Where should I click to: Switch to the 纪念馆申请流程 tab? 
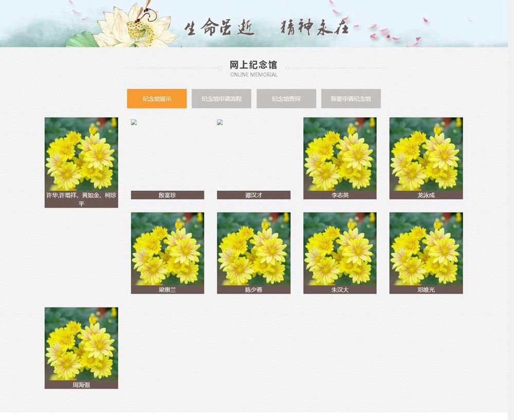(221, 99)
